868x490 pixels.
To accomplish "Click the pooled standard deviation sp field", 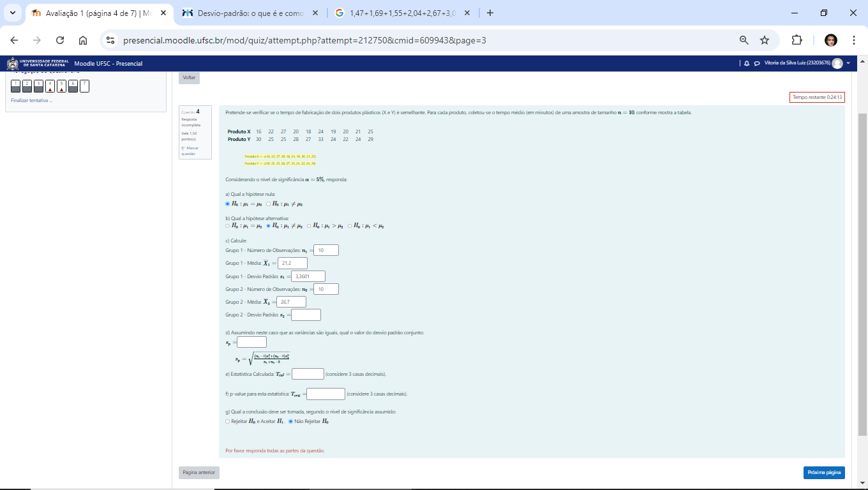I will [251, 342].
